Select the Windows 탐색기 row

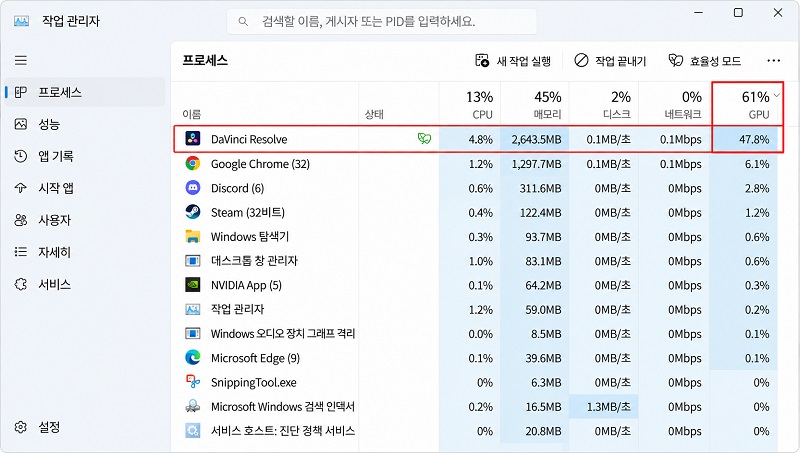476,237
